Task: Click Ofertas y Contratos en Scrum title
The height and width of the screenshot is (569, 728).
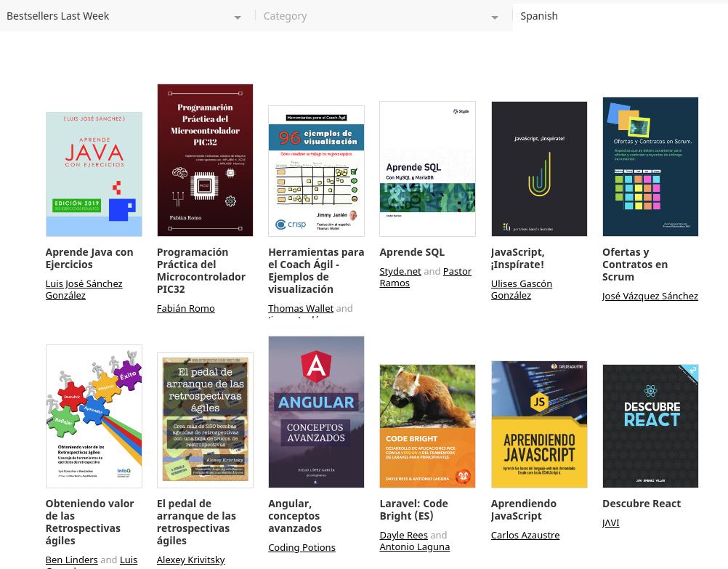Action: coord(635,265)
